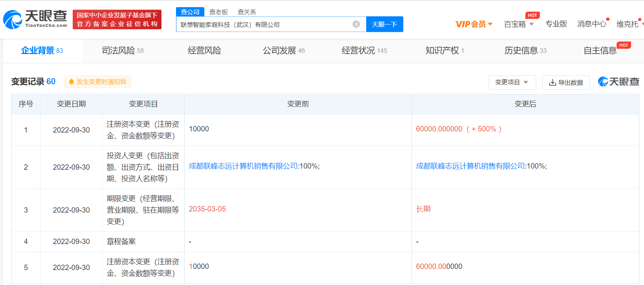Click the 期限变更 item cell in row 3

(x=143, y=210)
